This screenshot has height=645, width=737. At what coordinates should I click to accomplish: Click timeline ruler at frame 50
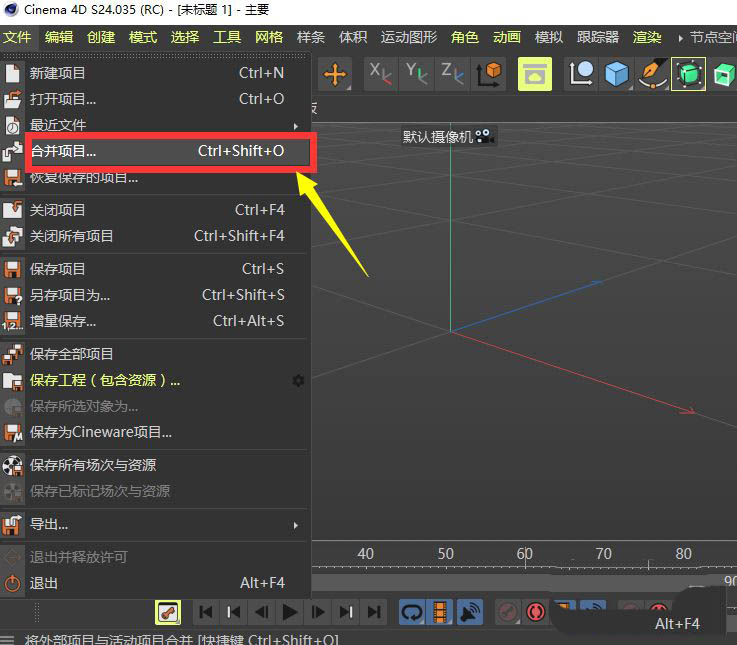point(445,554)
